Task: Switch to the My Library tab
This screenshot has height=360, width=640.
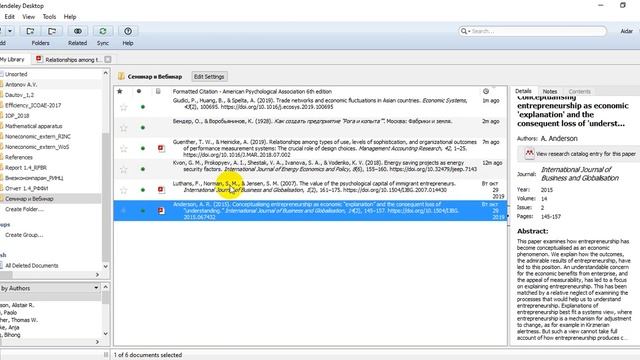Action: click(13, 59)
